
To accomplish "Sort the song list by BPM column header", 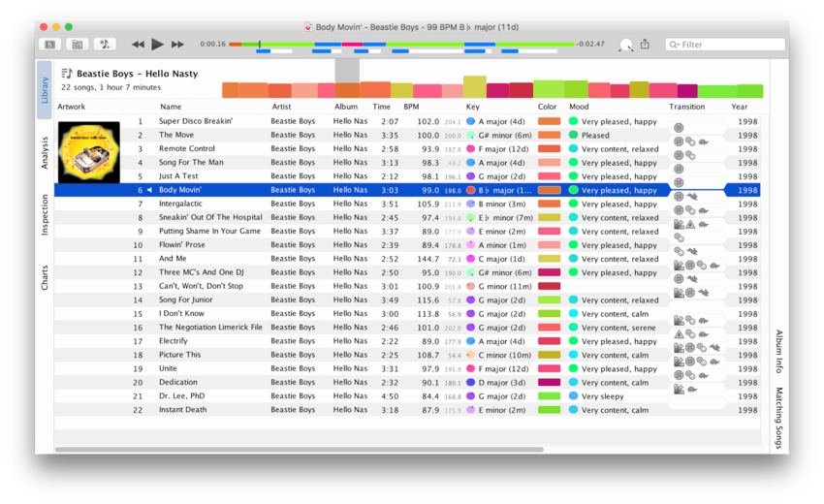I will pos(411,107).
